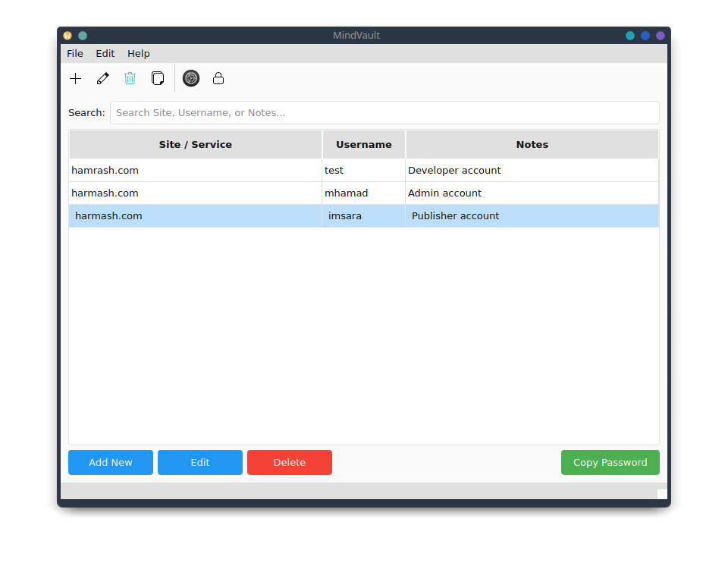Click the plus icon to add an entry
Screen dimensions: 728x572
tap(76, 78)
